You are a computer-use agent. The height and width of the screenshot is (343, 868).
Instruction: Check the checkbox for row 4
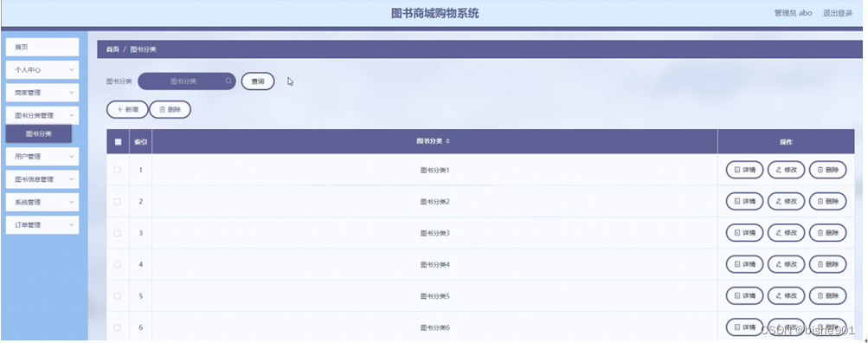point(118,265)
